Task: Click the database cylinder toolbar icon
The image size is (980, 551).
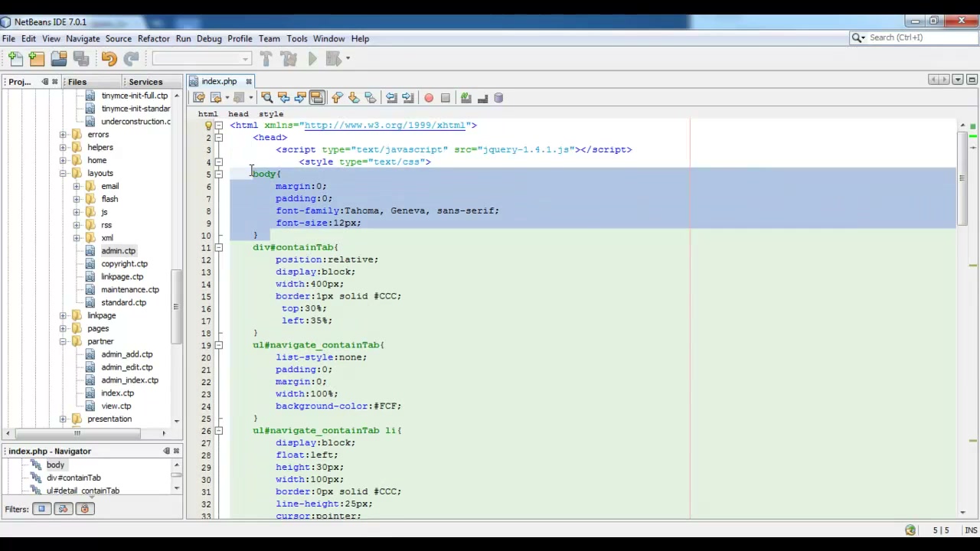Action: pos(499,98)
